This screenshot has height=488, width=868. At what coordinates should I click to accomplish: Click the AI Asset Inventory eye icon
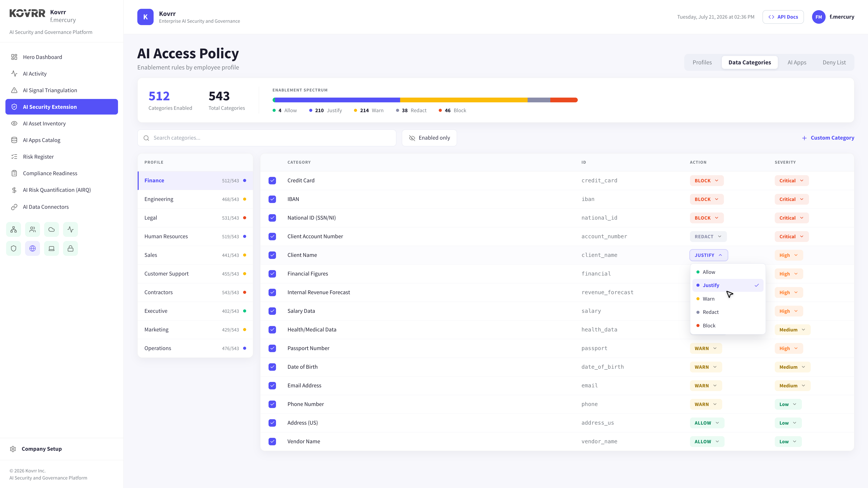(14, 123)
